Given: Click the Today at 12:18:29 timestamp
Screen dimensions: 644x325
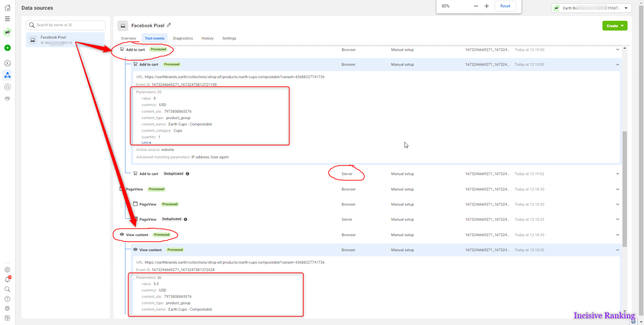Looking at the screenshot, I should [x=529, y=219].
